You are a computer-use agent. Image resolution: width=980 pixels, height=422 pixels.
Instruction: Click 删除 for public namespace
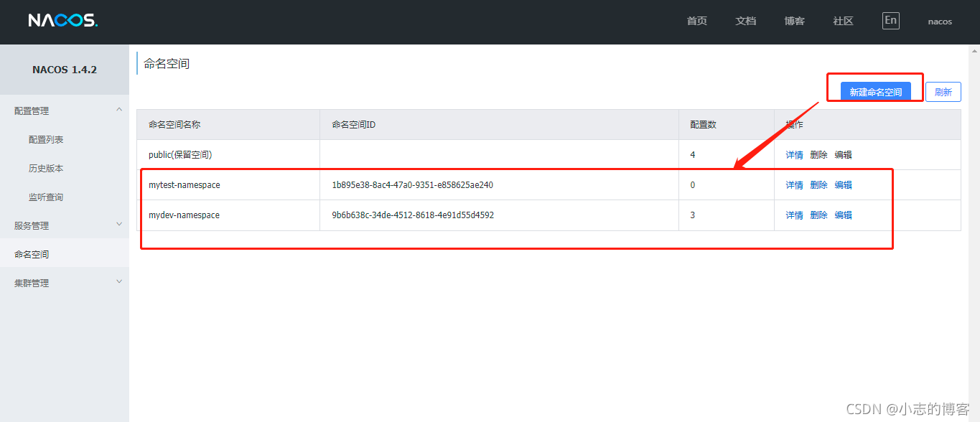click(818, 155)
